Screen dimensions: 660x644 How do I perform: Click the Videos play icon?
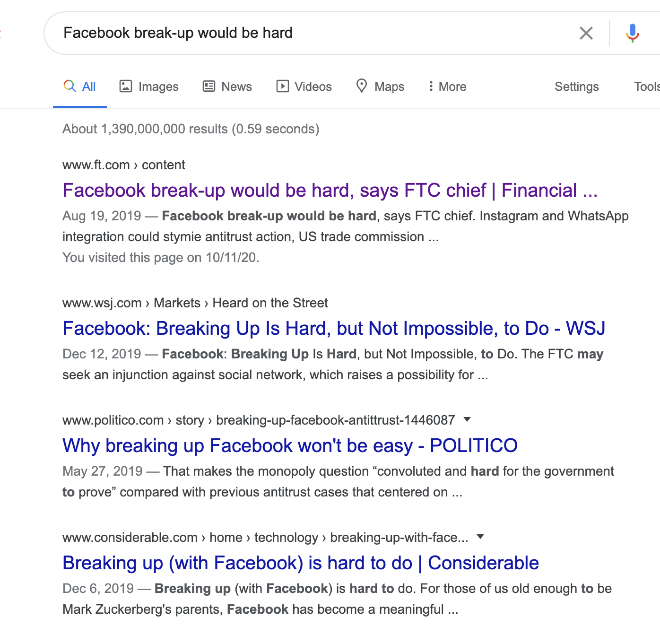click(x=283, y=86)
